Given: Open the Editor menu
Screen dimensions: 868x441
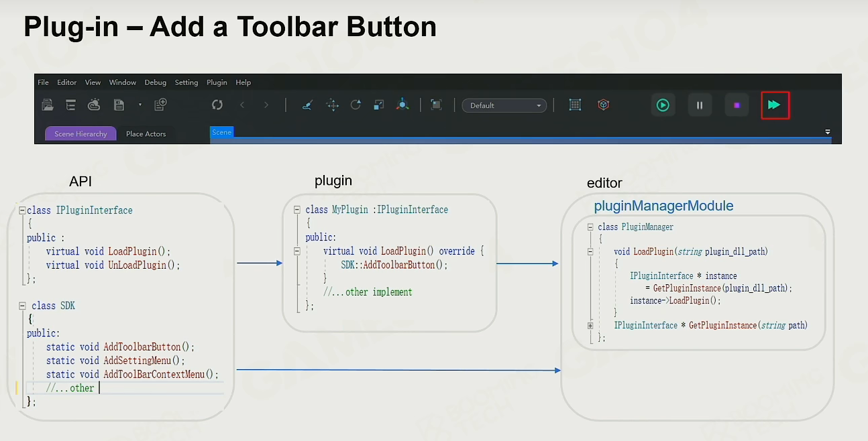Looking at the screenshot, I should [66, 82].
